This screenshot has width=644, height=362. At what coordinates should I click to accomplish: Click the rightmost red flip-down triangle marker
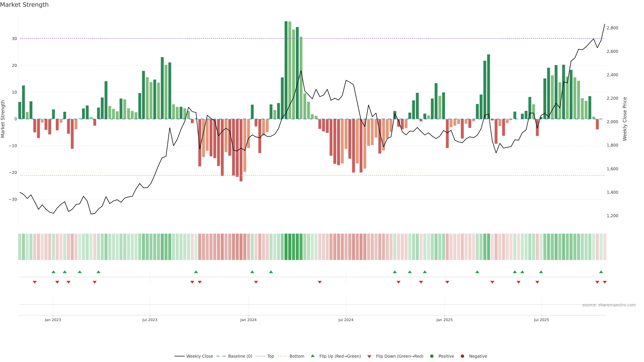(x=605, y=282)
